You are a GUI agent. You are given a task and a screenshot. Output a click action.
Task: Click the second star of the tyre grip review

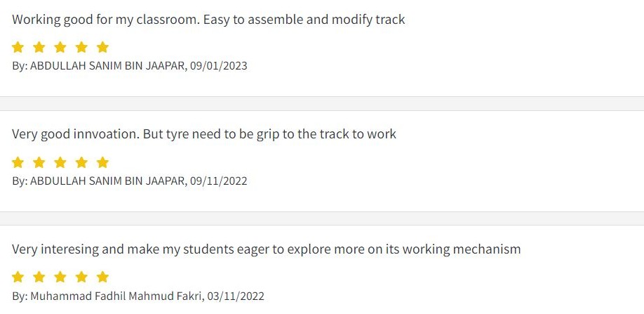click(39, 162)
